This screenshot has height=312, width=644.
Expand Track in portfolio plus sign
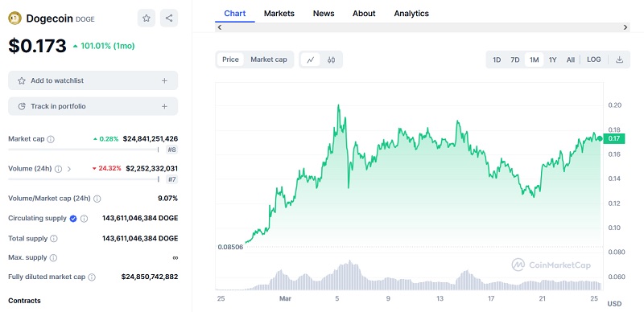(164, 106)
